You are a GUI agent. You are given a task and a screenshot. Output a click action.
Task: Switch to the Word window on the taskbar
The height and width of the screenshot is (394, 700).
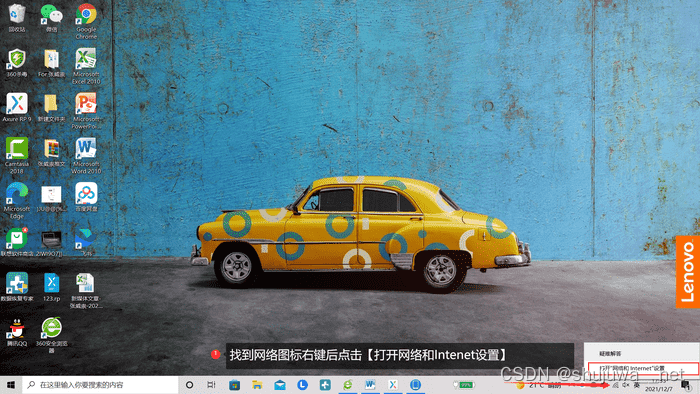tap(370, 385)
